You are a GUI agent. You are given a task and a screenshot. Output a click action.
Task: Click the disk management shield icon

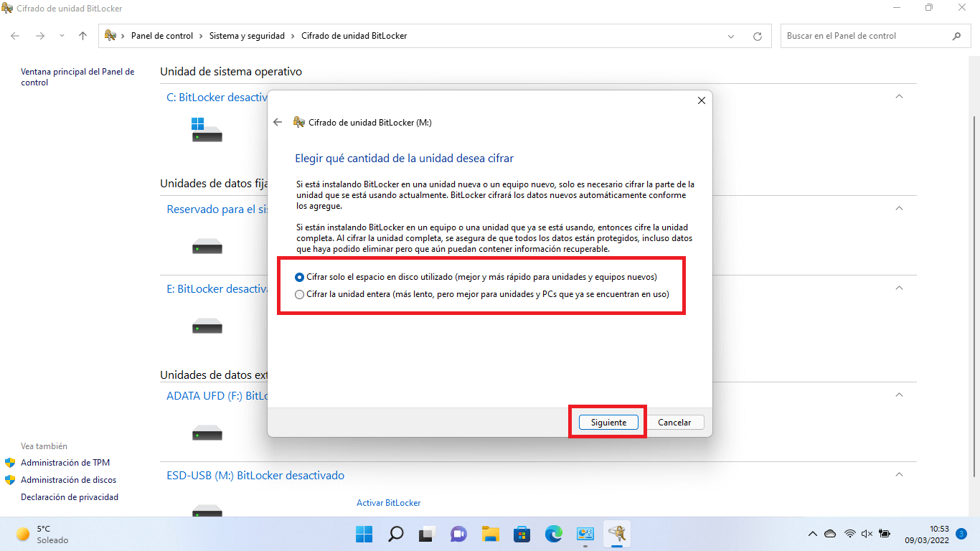(x=10, y=480)
